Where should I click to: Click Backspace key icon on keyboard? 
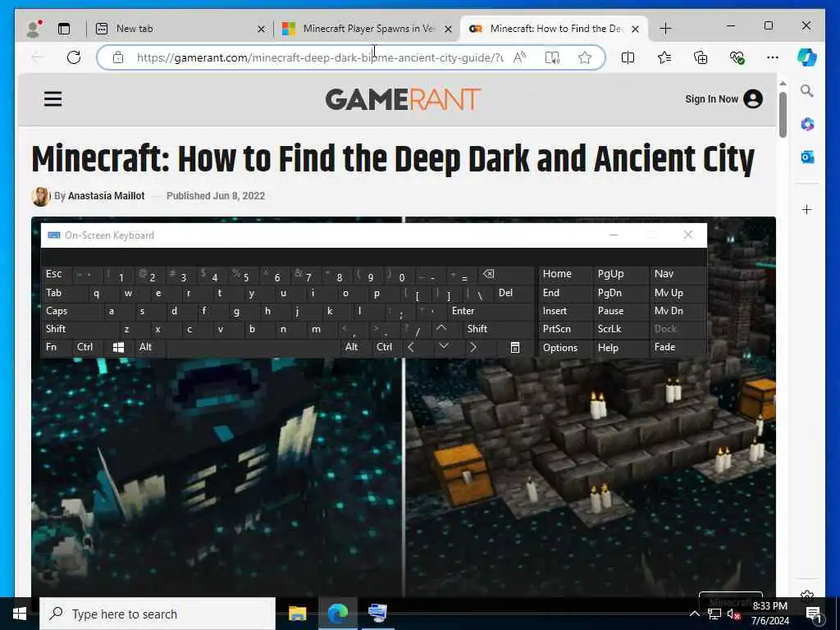(505, 274)
